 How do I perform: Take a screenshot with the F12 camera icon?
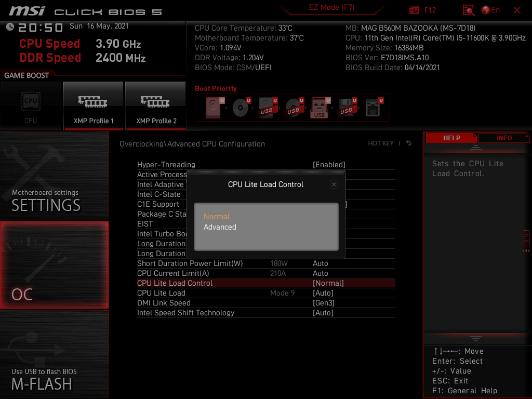(414, 10)
